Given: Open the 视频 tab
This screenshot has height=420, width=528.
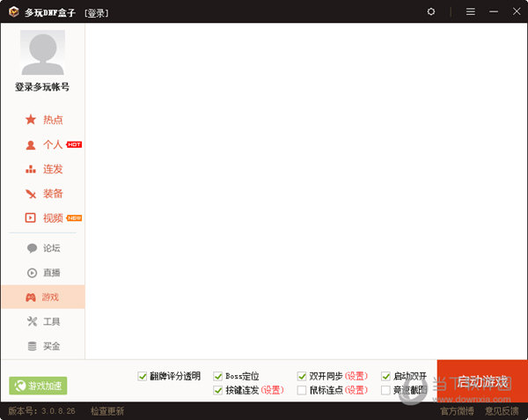Looking at the screenshot, I should (x=53, y=218).
